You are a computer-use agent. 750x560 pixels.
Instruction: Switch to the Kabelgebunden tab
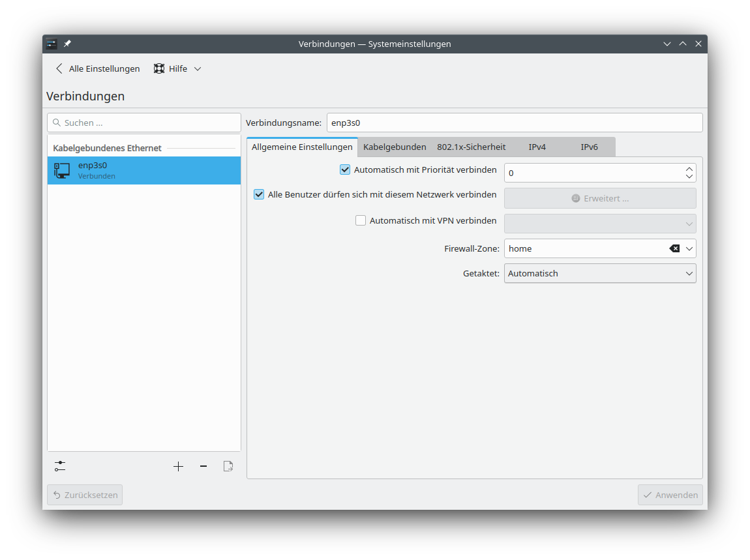pyautogui.click(x=395, y=147)
